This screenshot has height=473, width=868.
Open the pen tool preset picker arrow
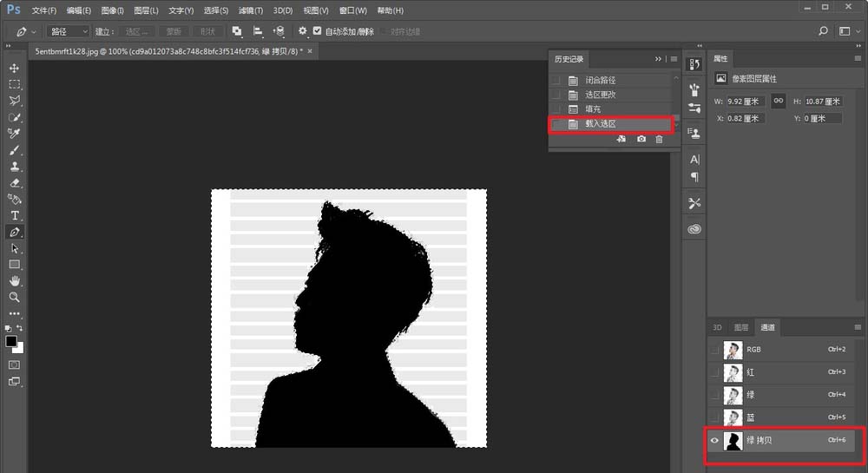(x=34, y=31)
